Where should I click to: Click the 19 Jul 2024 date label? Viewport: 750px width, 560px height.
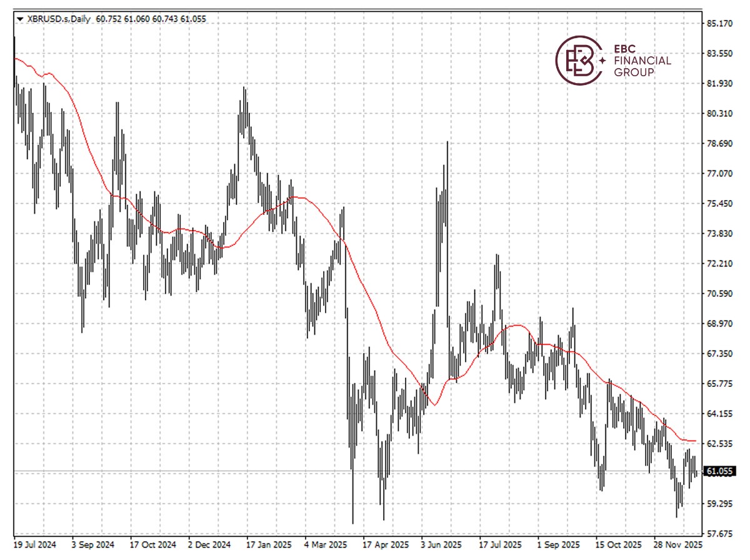[34, 545]
